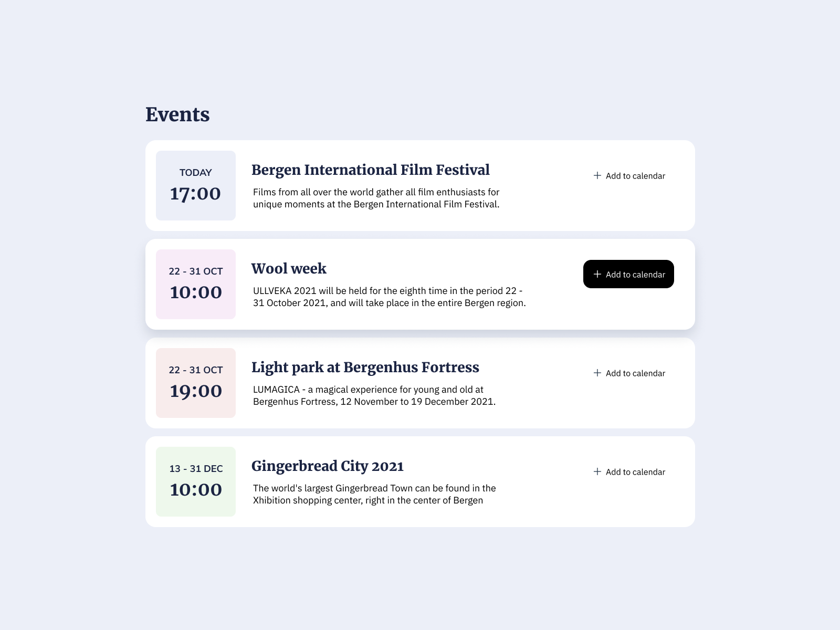Click the plus icon next to Gingerbread City 2021

click(x=598, y=472)
